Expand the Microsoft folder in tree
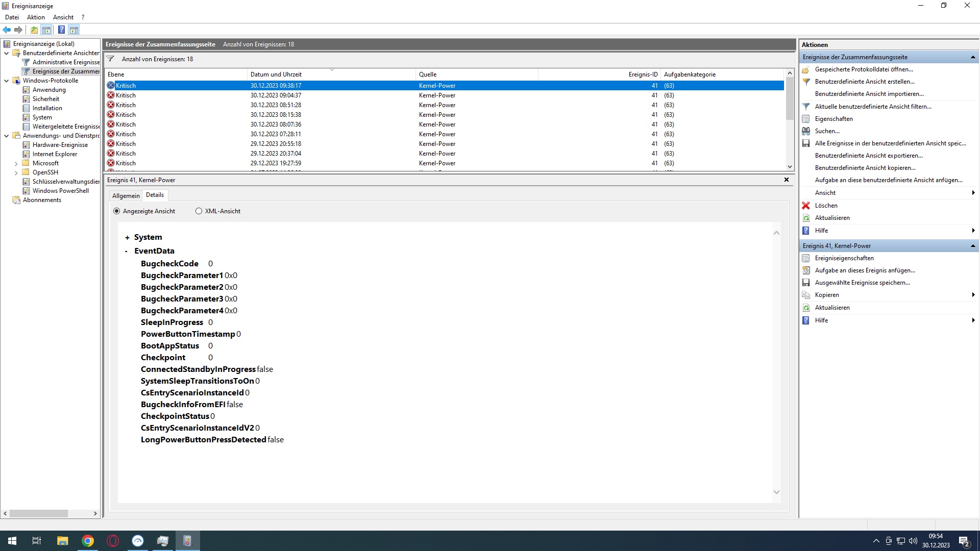This screenshot has width=980, height=551. [16, 164]
